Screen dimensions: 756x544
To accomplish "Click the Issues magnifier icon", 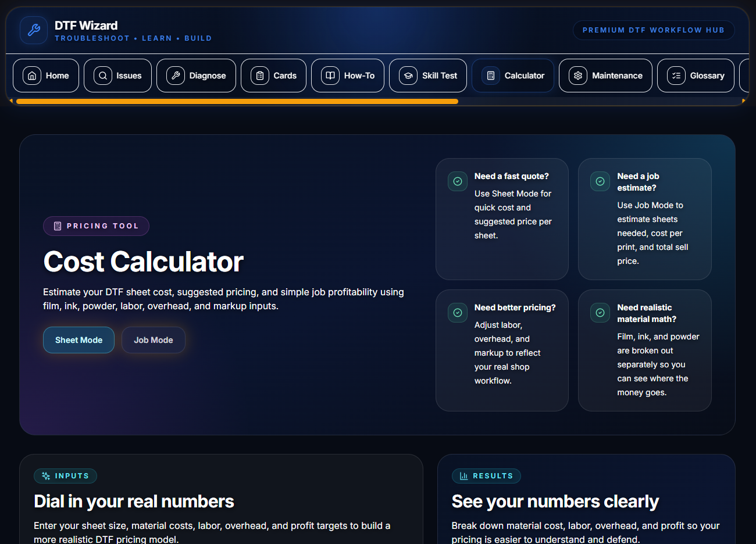I will [103, 76].
